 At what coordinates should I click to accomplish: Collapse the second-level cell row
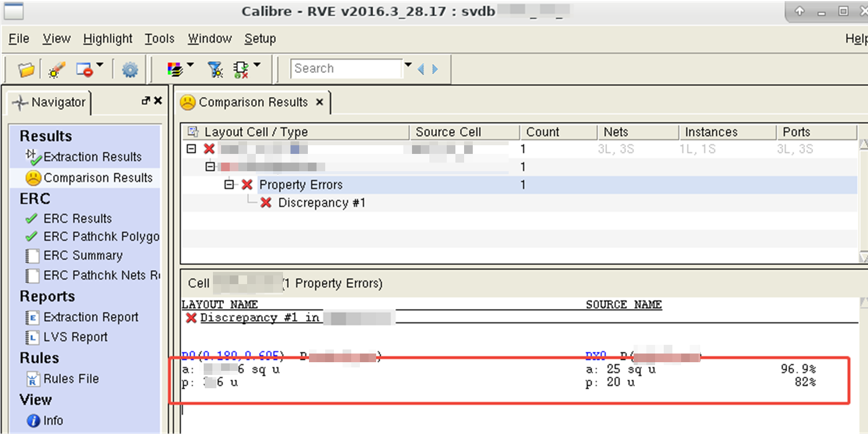[x=210, y=167]
